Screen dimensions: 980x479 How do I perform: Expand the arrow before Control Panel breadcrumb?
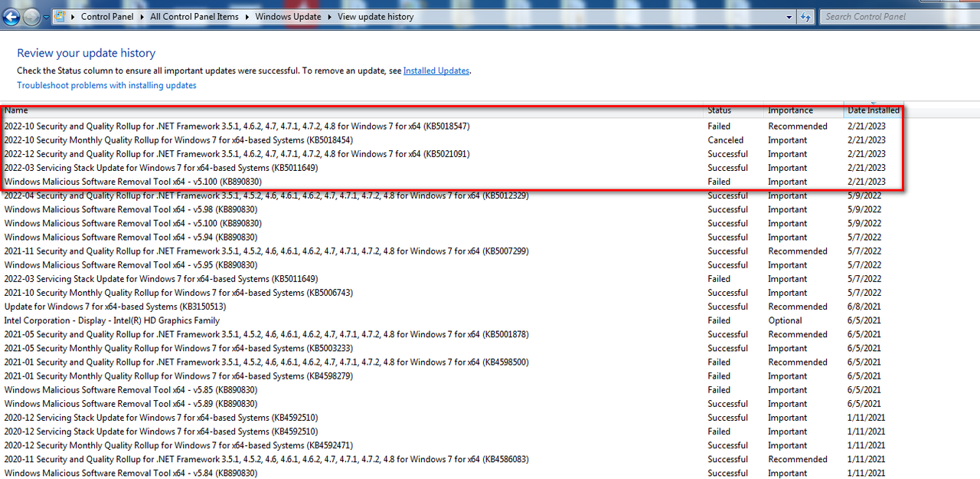(73, 16)
